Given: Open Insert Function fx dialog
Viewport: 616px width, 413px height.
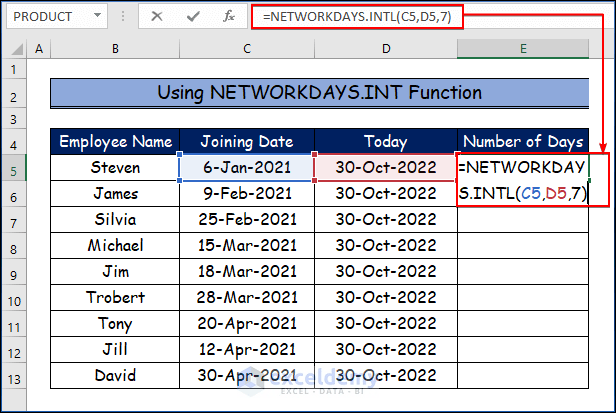Looking at the screenshot, I should (x=229, y=17).
